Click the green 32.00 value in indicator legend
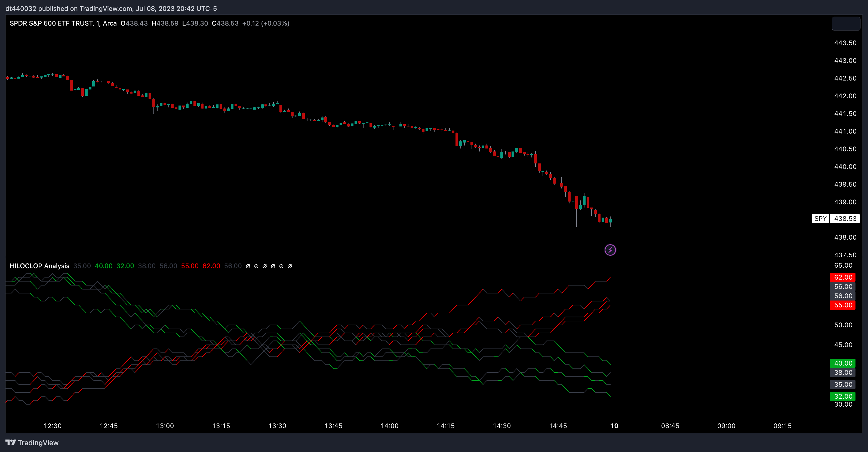The width and height of the screenshot is (868, 452). (125, 266)
